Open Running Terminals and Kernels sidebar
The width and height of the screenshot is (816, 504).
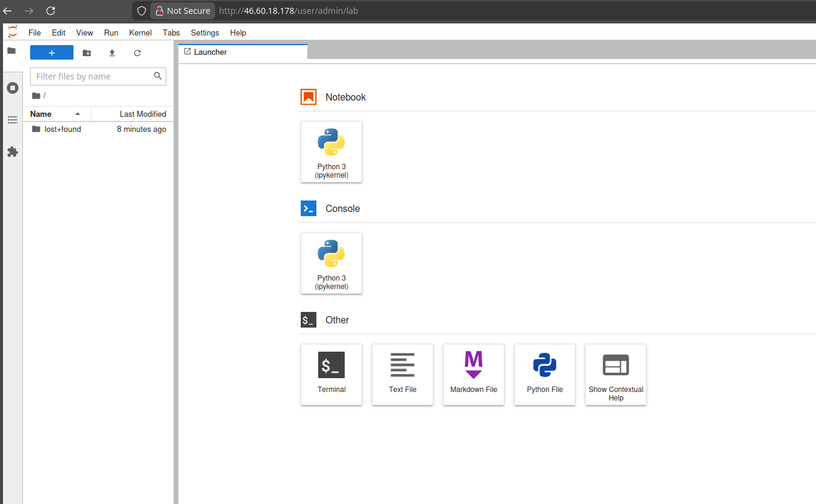[x=12, y=88]
